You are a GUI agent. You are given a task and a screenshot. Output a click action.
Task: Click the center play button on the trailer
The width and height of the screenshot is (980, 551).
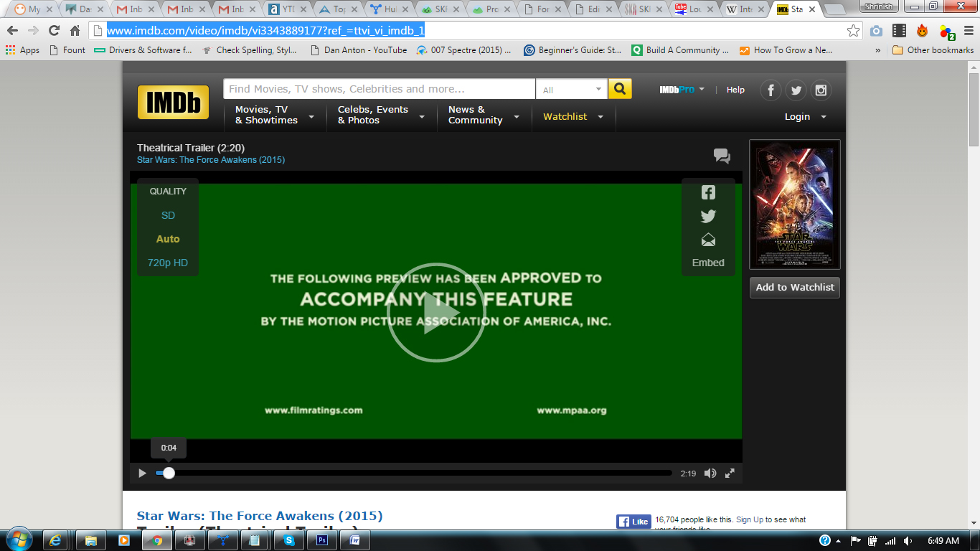(x=436, y=312)
